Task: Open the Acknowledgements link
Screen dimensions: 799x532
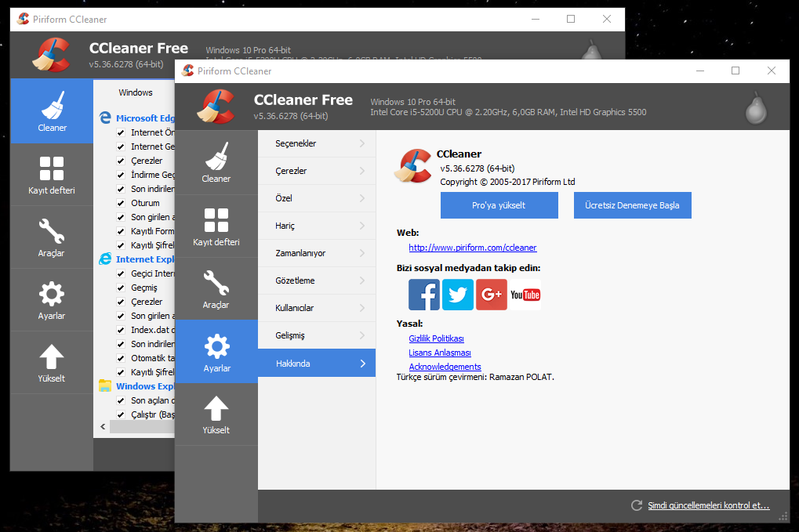Action: coord(445,367)
